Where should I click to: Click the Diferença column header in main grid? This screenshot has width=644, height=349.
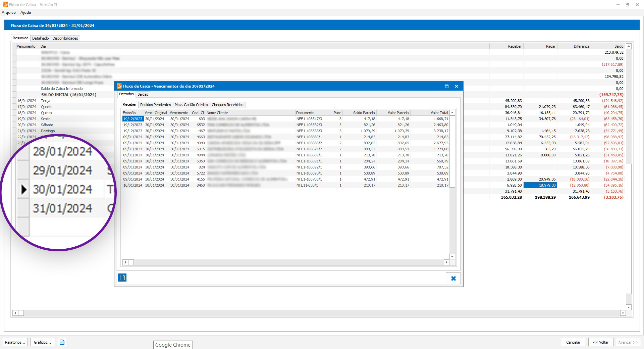574,46
